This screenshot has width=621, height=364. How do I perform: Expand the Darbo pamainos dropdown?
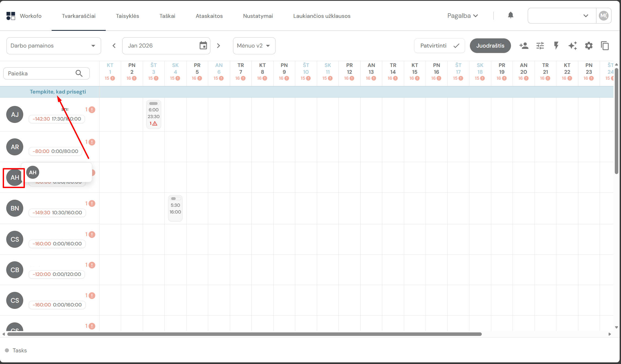coord(54,46)
